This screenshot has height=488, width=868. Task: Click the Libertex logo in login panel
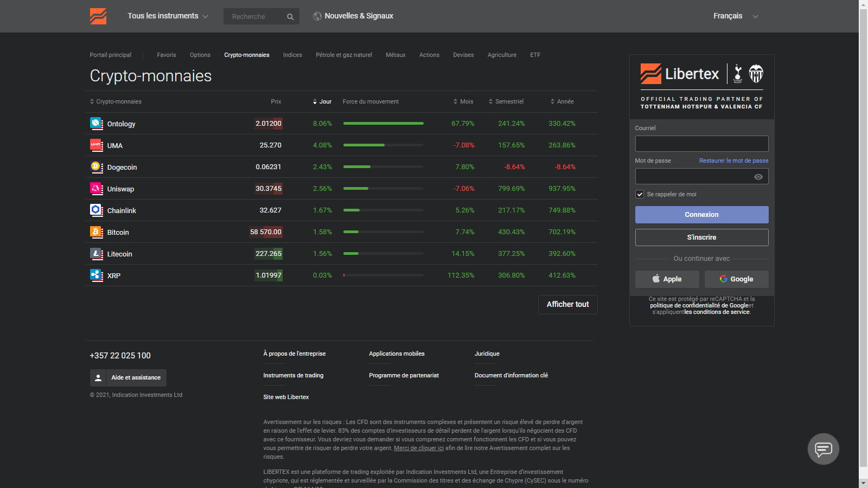(x=680, y=74)
